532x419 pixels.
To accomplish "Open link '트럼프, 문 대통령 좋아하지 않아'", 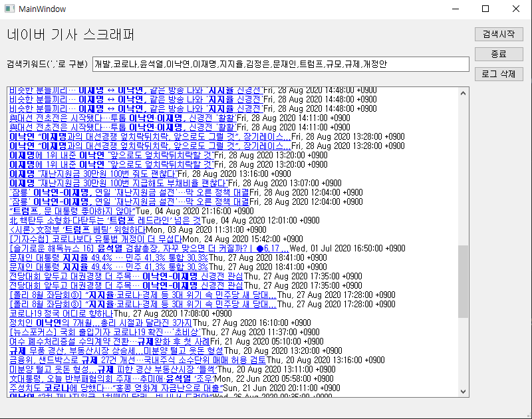I will coord(72,211).
